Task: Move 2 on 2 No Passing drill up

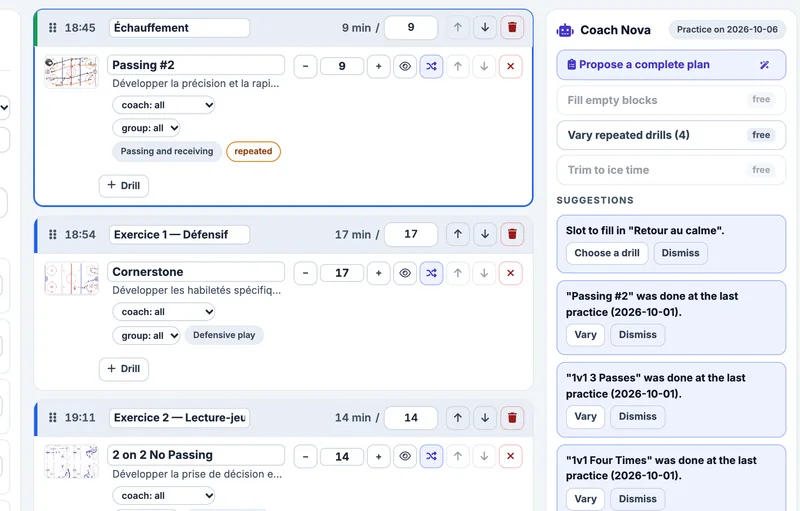Action: pyautogui.click(x=458, y=456)
